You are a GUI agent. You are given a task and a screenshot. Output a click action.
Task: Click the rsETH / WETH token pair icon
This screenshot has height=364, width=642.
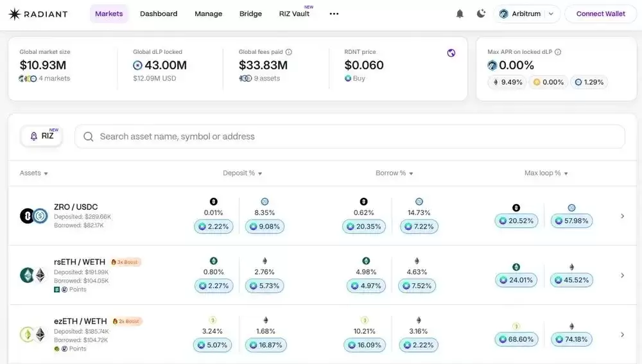pyautogui.click(x=33, y=275)
